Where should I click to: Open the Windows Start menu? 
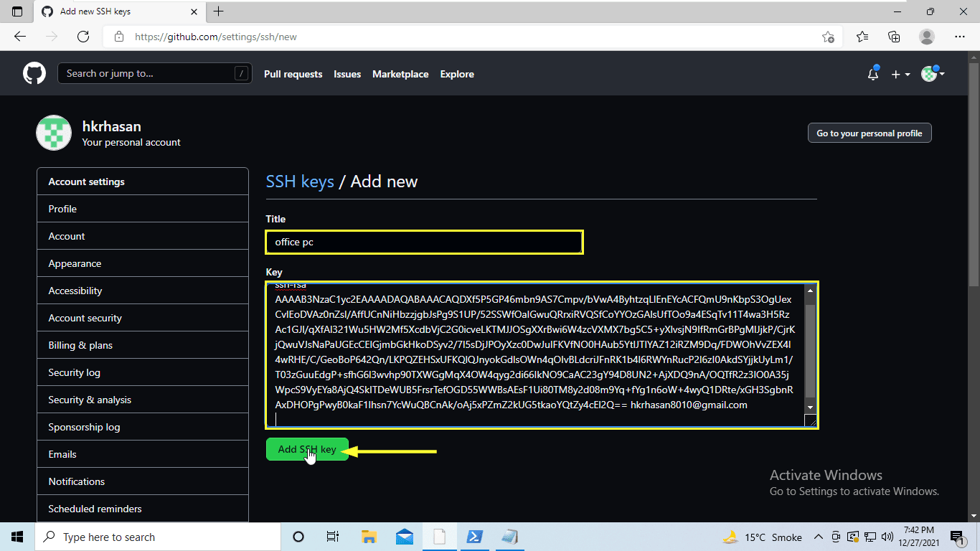[17, 537]
